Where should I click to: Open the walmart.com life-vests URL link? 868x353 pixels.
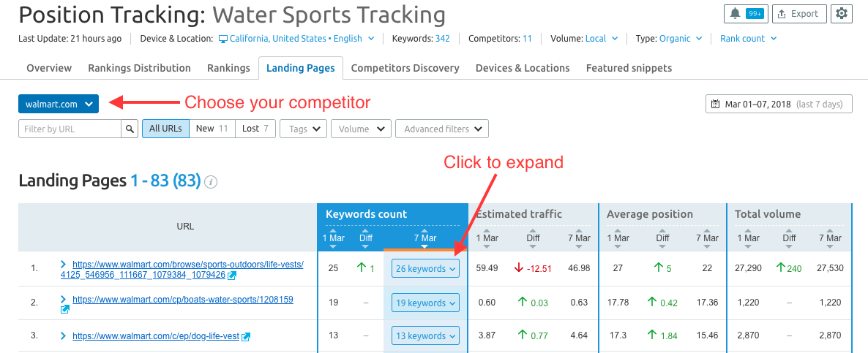[183, 270]
